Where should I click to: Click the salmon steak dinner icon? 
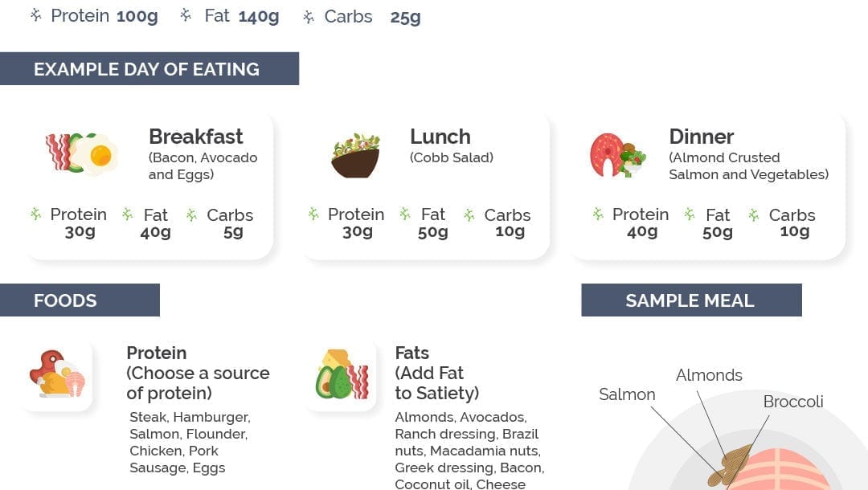point(617,155)
